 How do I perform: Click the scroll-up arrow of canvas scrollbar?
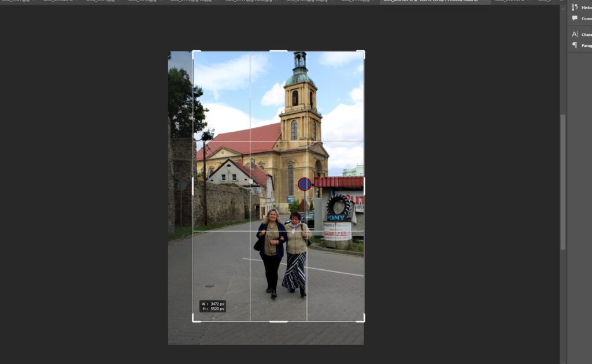coord(563,8)
